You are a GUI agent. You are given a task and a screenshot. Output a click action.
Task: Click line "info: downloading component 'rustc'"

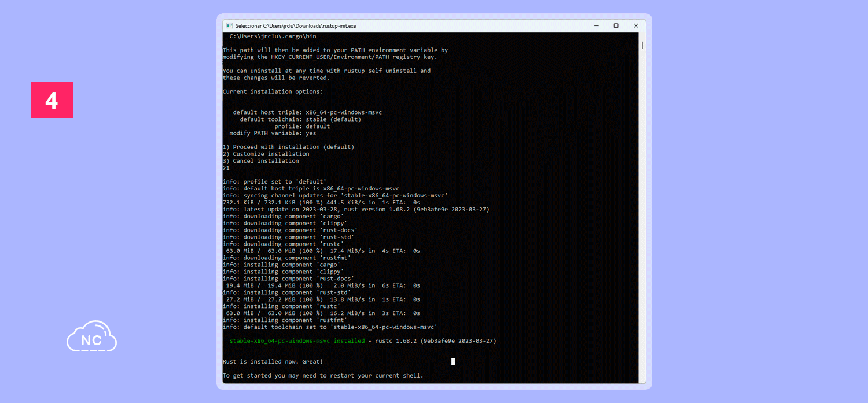283,245
